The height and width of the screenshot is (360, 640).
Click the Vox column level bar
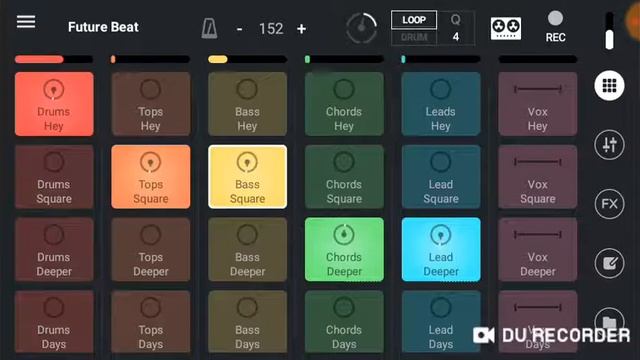[538, 59]
